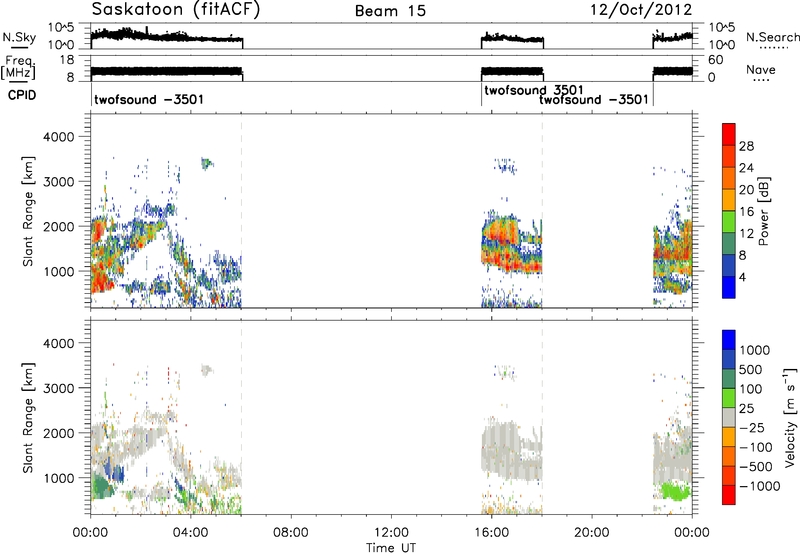
Task: Click the 'twofsound 3501' CPID label
Action: [534, 90]
